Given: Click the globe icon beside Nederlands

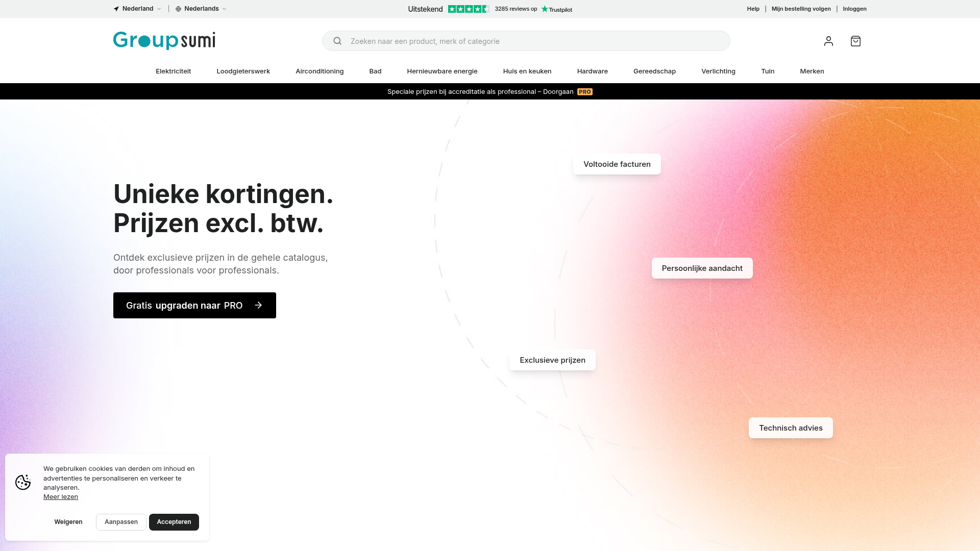Looking at the screenshot, I should coord(178,9).
